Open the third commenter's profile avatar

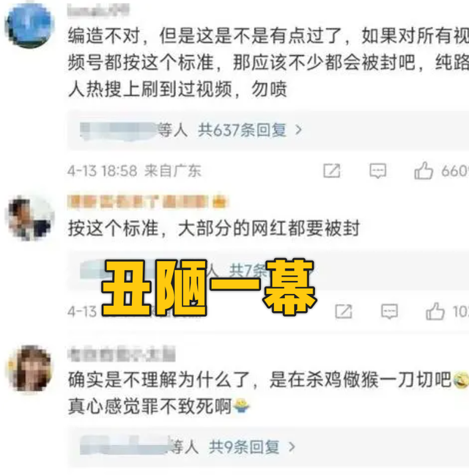(x=30, y=368)
